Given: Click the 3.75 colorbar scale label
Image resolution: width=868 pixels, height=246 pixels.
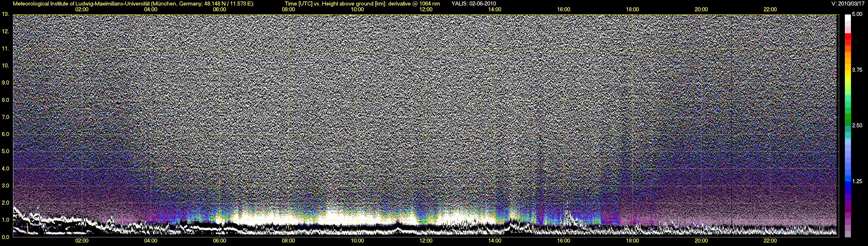Looking at the screenshot, I should point(857,70).
